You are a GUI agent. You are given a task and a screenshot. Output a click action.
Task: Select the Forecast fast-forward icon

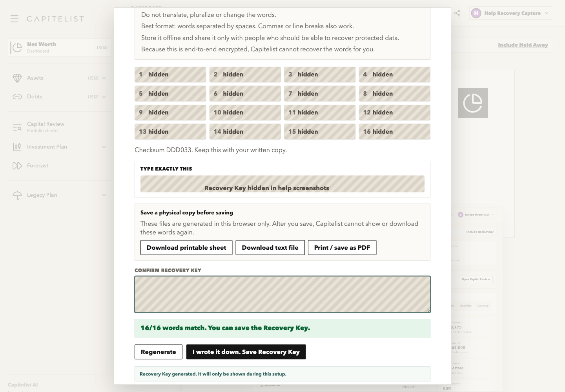coord(17,166)
